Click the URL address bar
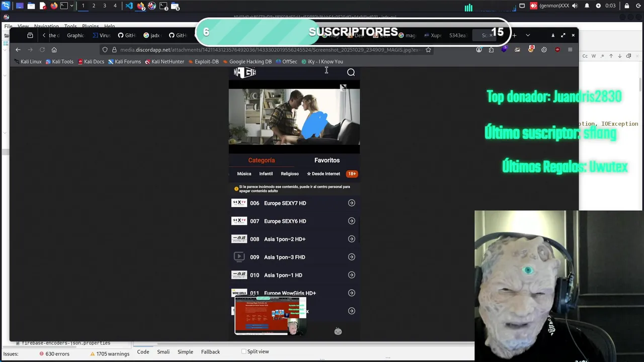This screenshot has height=362, width=644. 267,50
